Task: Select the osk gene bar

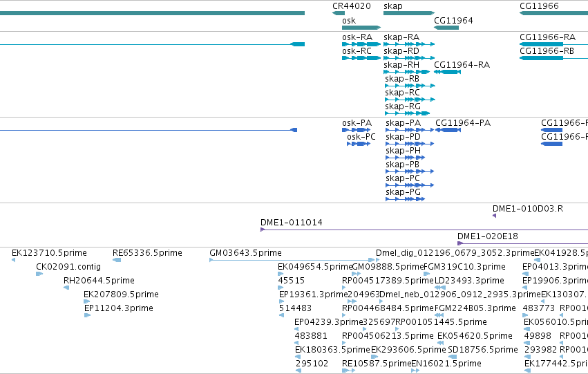Action: tap(361, 28)
